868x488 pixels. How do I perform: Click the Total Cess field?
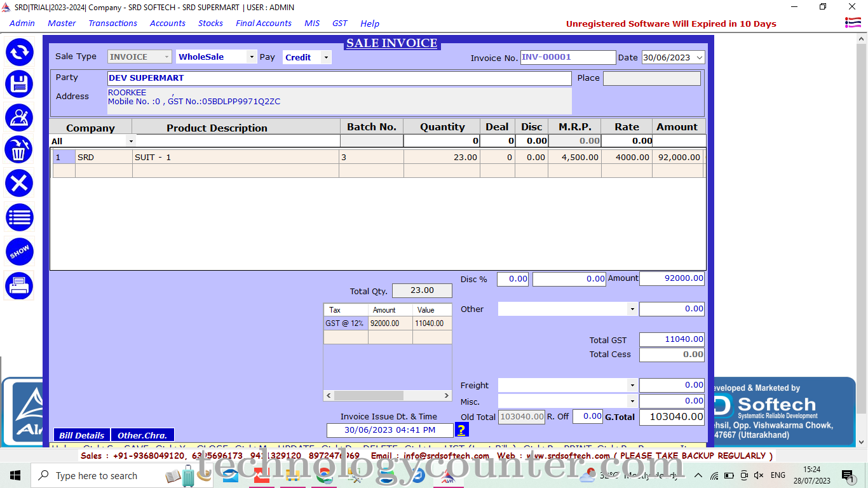672,355
